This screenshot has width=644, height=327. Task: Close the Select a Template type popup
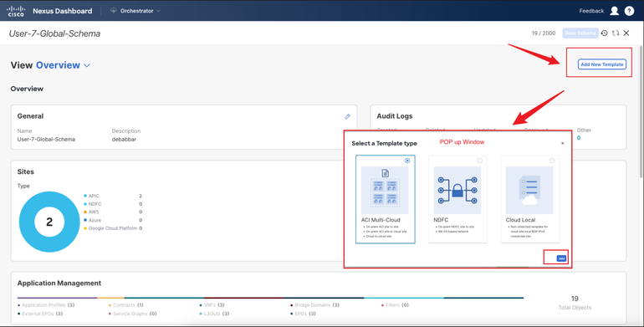(x=562, y=143)
